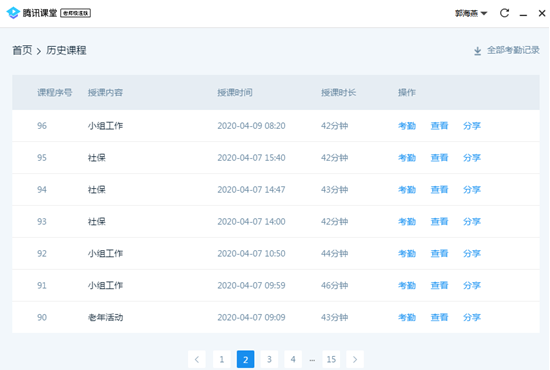Click 分享 for course 96
This screenshot has width=550, height=370.
tap(472, 126)
